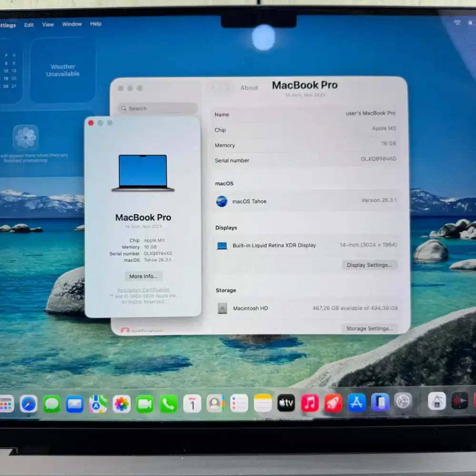
Task: Click "16 GB" in the Settings Memory row
Action: pyautogui.click(x=388, y=144)
